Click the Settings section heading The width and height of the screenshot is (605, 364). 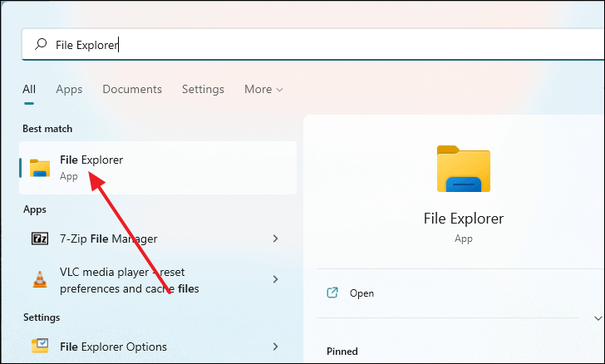click(42, 317)
